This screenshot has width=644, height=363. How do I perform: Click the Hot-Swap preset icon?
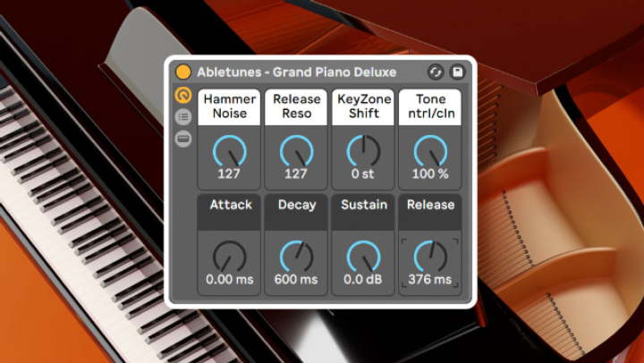pos(436,72)
